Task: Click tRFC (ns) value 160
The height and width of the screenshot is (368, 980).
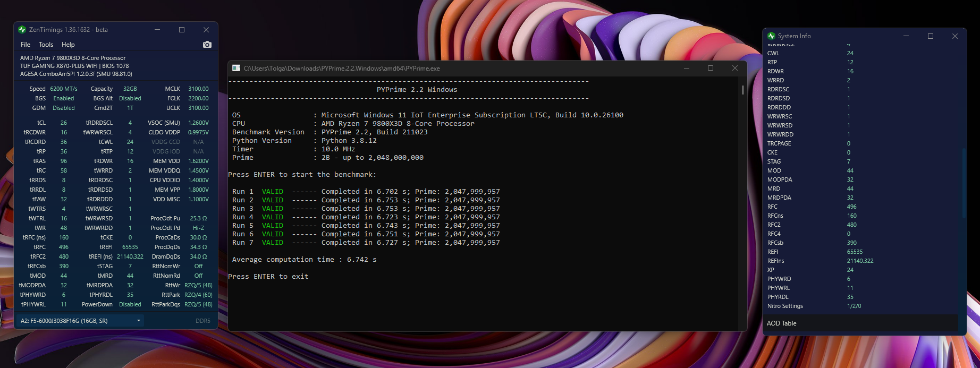Action: click(x=64, y=237)
